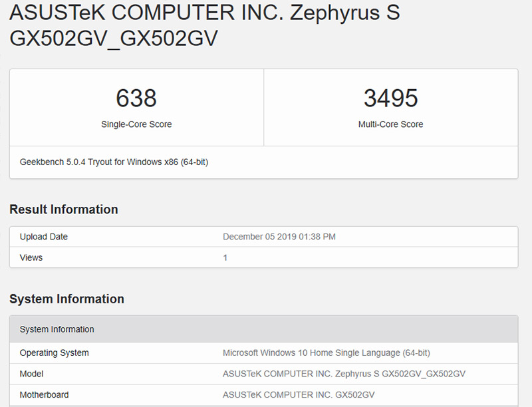Click the ASUSTeK Zephyrus S page title
This screenshot has width=532, height=407.
coord(205,25)
